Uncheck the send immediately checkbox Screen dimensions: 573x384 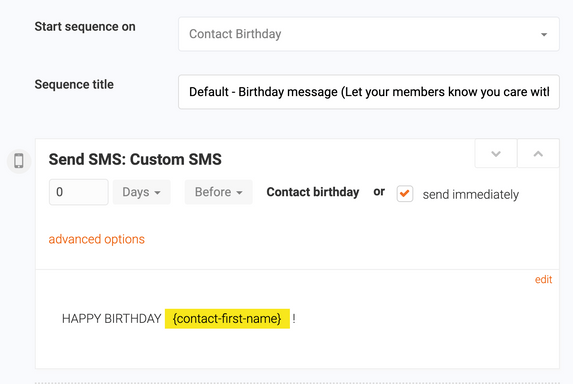[x=405, y=194]
